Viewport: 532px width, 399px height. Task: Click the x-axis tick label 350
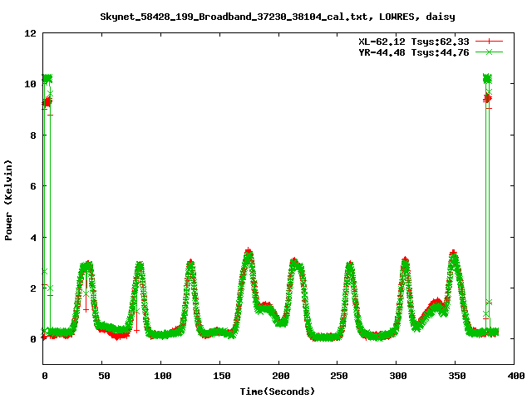(457, 376)
